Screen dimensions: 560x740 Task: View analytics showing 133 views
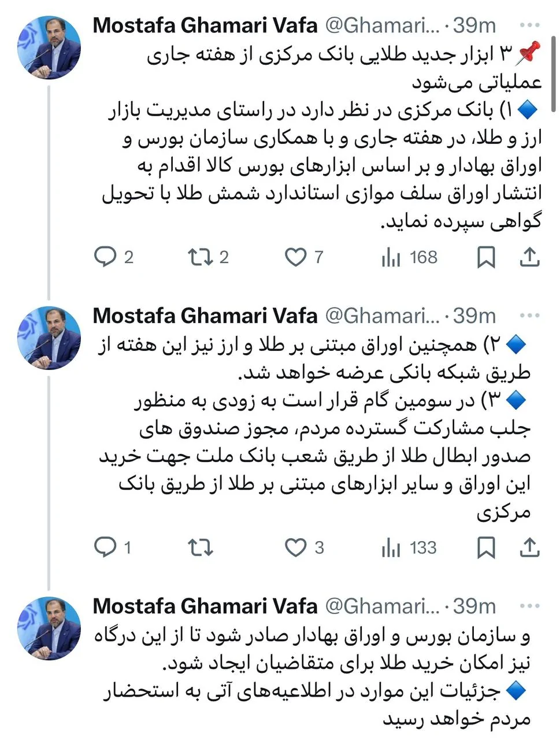click(x=391, y=547)
